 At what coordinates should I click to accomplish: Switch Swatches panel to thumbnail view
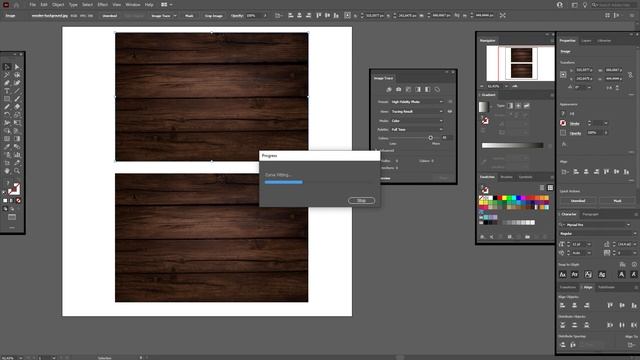(x=550, y=188)
